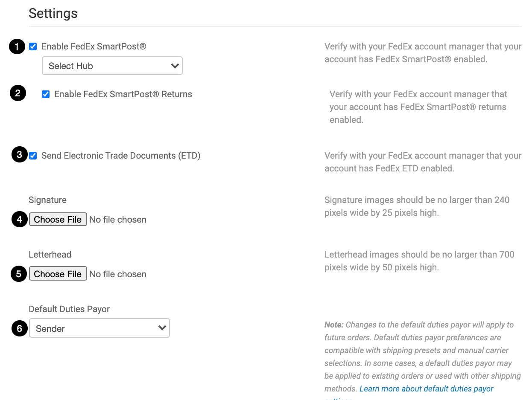Click the number 2 step badge
The width and height of the screenshot is (532, 400).
pyautogui.click(x=18, y=93)
